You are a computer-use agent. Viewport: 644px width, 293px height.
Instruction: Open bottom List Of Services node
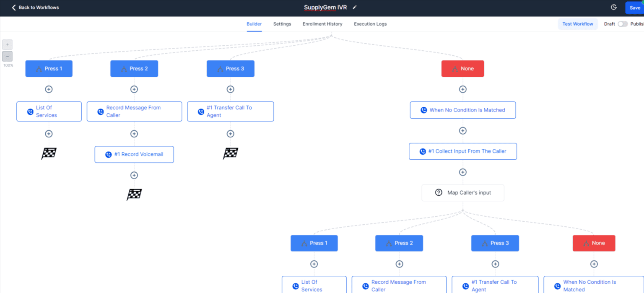coord(314,285)
